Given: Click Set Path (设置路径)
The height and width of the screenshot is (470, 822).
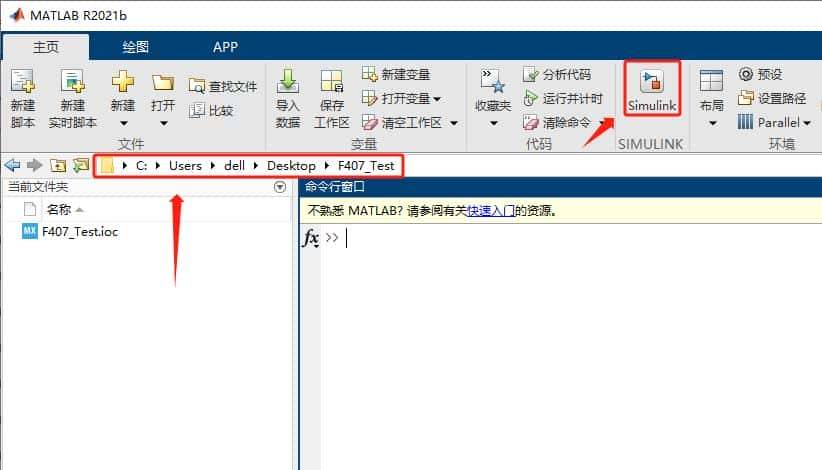Looking at the screenshot, I should [772, 99].
